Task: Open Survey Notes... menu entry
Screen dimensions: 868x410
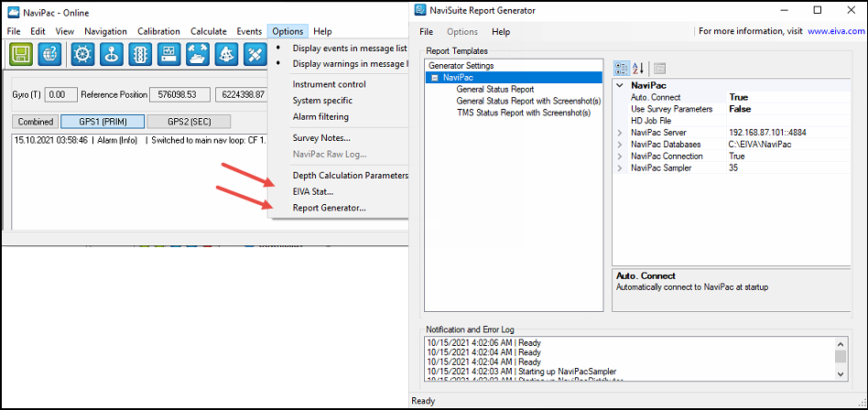Action: tap(321, 138)
